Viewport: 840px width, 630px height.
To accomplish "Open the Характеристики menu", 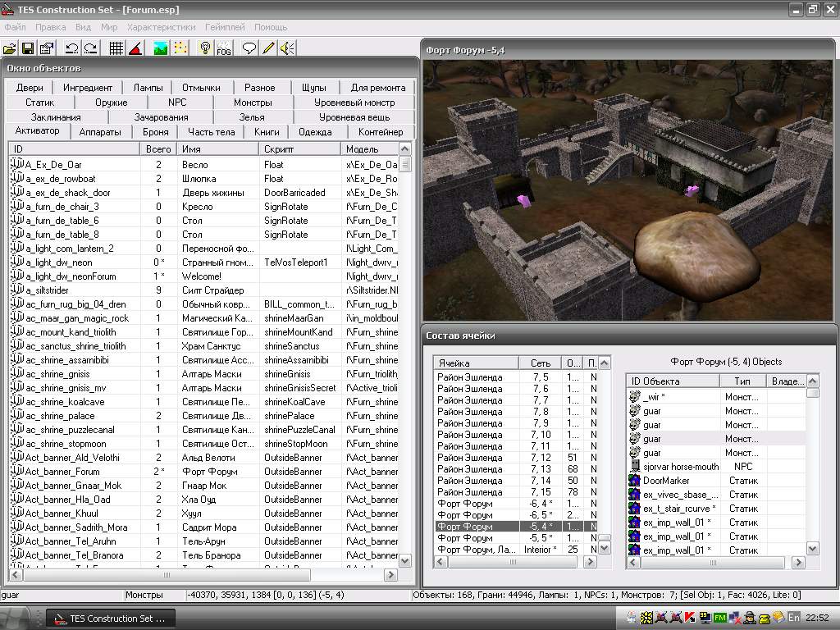I will coord(162,27).
